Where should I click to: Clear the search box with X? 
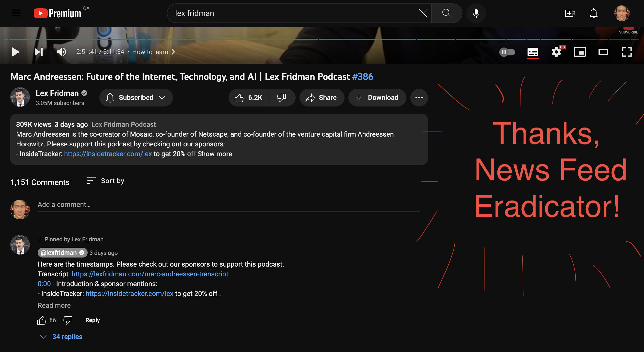423,13
